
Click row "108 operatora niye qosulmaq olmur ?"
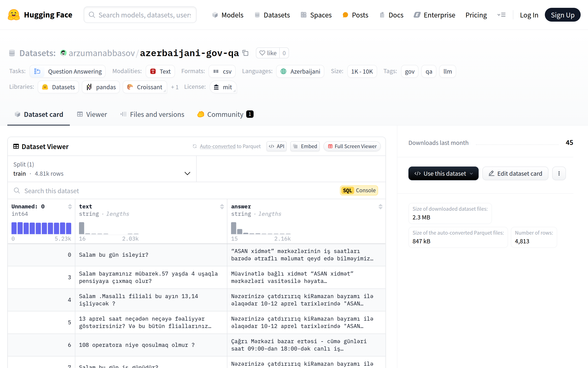tap(197, 345)
